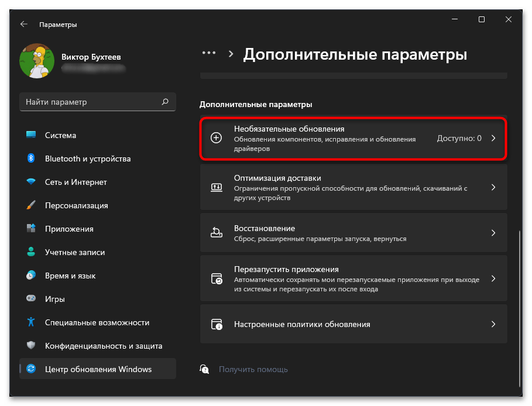The height and width of the screenshot is (406, 532).
Task: Click the Настроенные политики обновления icon
Action: click(217, 324)
